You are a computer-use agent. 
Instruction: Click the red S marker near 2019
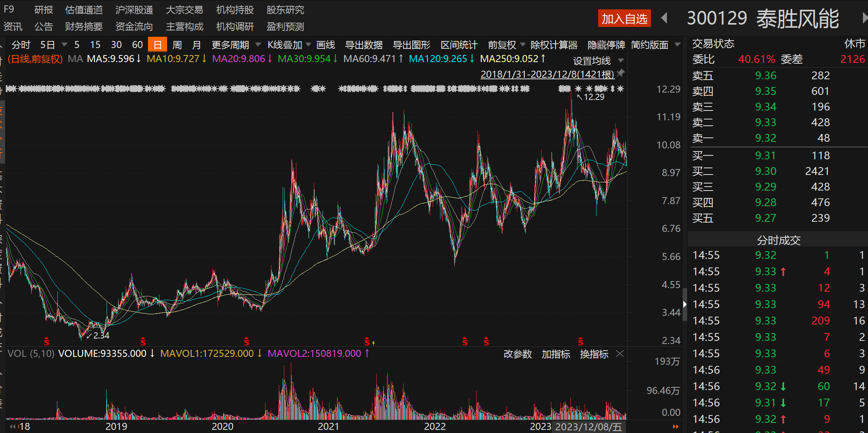(x=143, y=342)
